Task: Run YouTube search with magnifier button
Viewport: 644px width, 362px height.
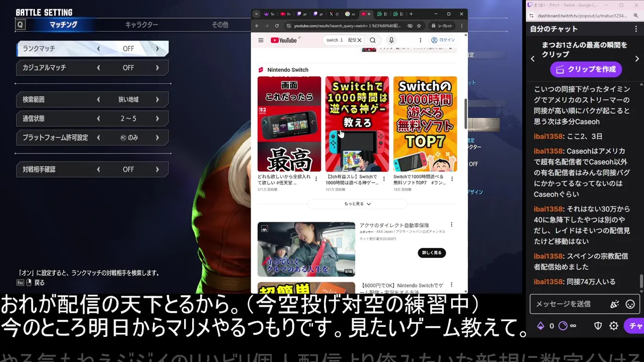Action: (x=372, y=40)
